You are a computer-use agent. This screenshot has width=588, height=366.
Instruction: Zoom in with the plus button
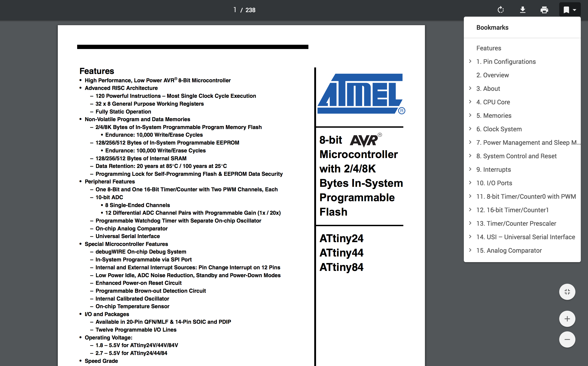coord(567,319)
